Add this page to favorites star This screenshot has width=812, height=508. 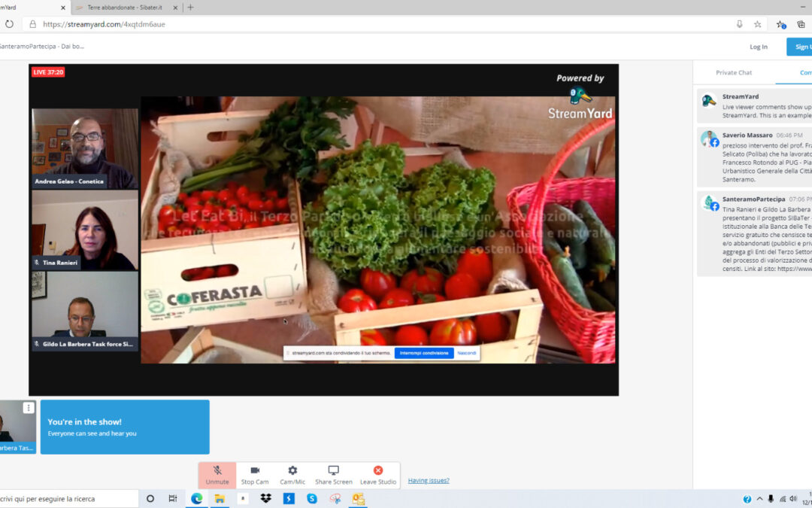pyautogui.click(x=758, y=24)
